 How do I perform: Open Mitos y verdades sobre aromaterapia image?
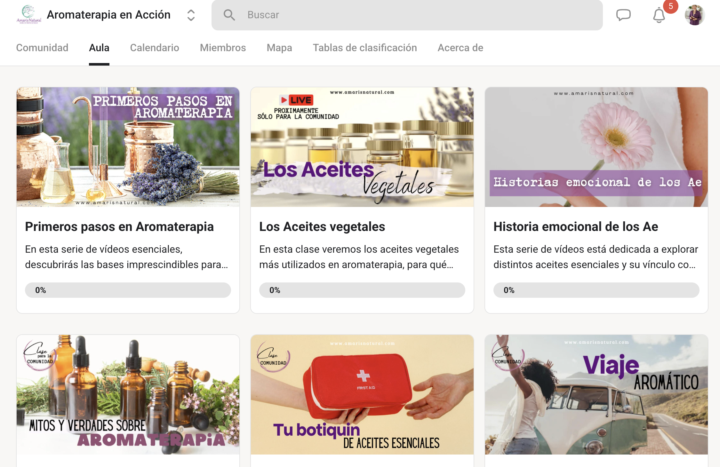pyautogui.click(x=128, y=394)
